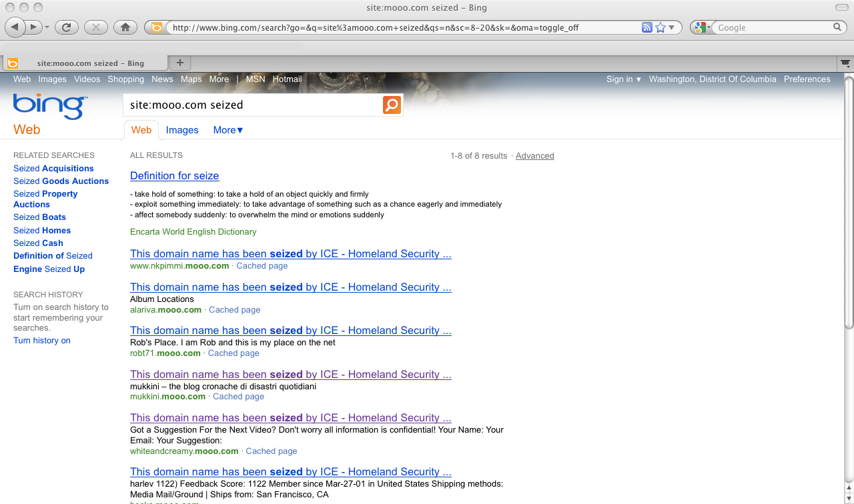This screenshot has height=504, width=854.
Task: Open seized result for mukkini blog
Action: pyautogui.click(x=290, y=375)
